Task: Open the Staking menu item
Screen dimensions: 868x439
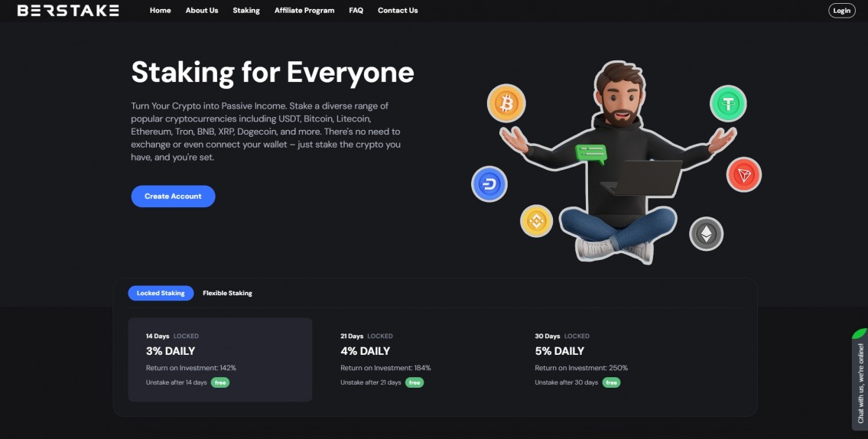Action: (x=245, y=11)
